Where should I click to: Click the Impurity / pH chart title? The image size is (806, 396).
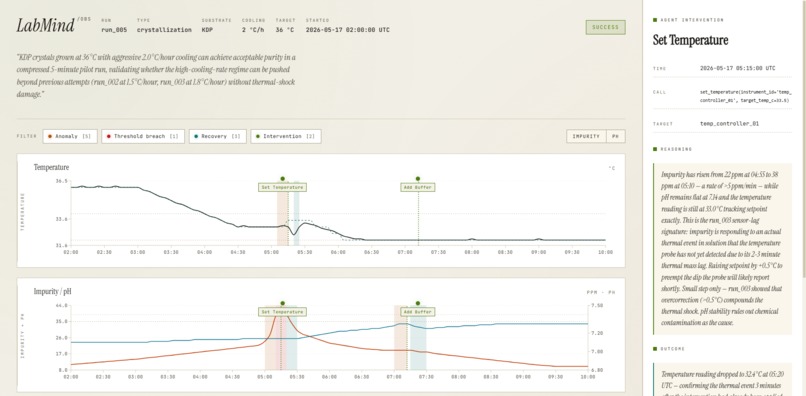52,292
